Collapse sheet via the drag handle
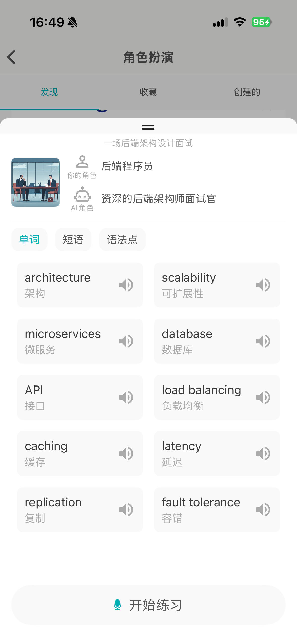Screen dimensions: 297x644 (x=148, y=127)
